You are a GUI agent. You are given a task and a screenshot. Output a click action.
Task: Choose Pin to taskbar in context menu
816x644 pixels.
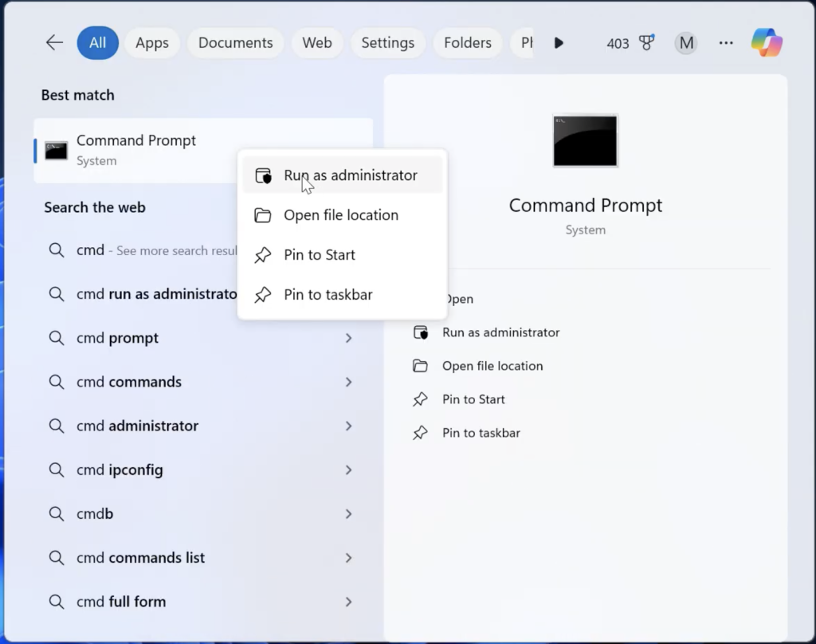coord(328,294)
